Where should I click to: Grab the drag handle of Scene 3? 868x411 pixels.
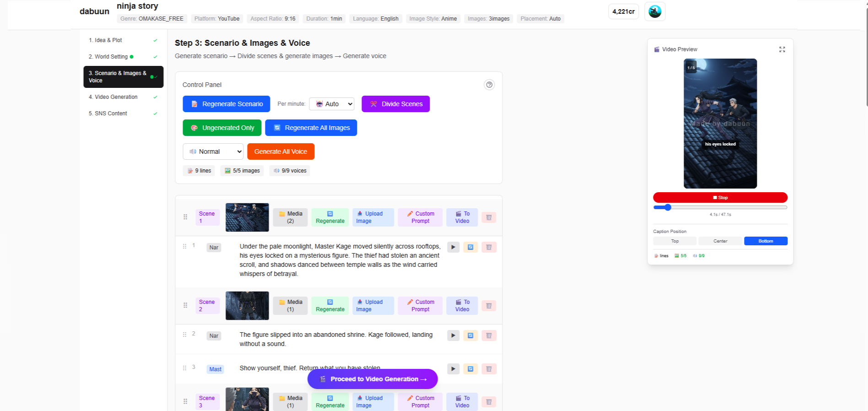point(185,401)
